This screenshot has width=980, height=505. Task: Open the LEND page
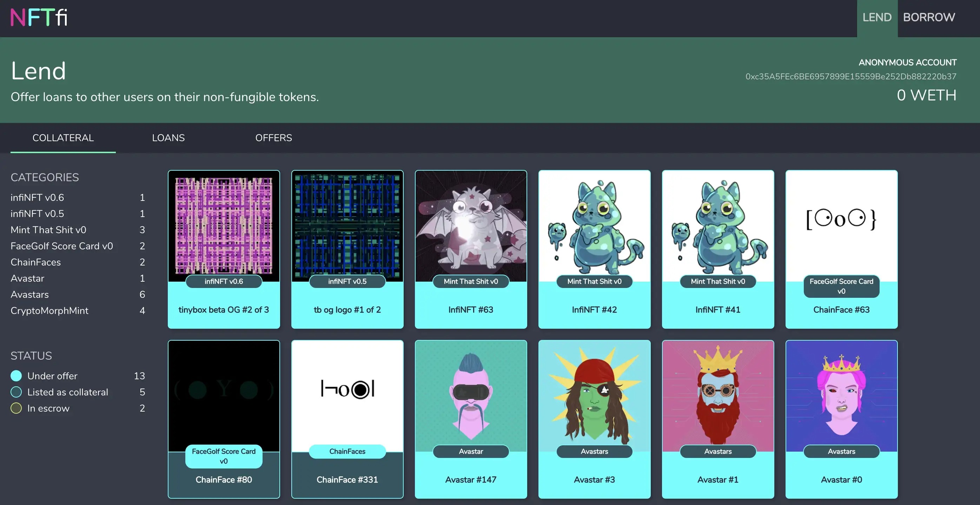click(x=876, y=18)
